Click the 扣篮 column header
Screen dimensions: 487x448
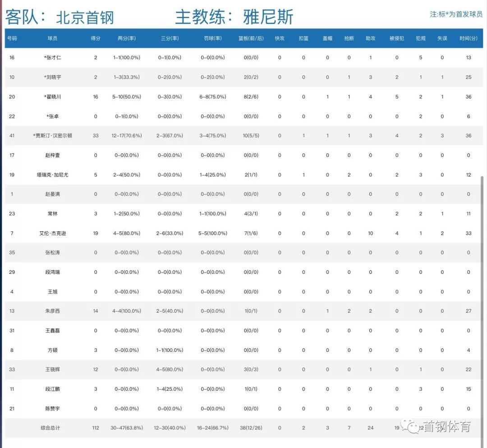[303, 38]
